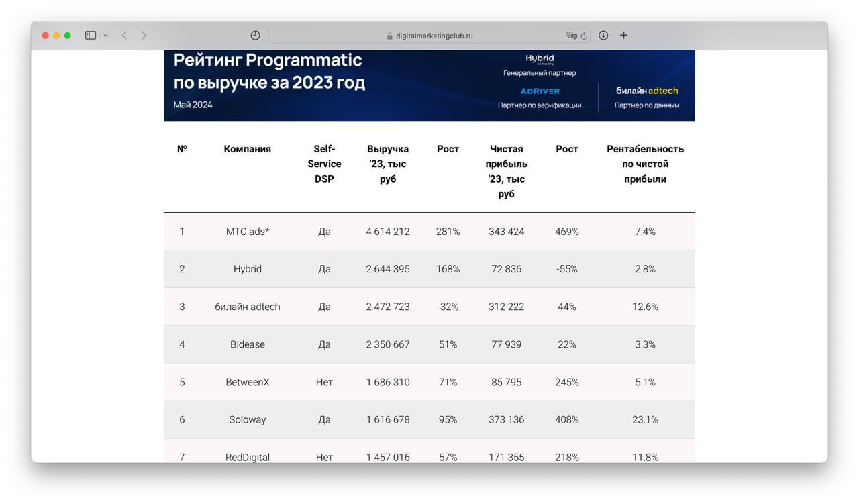Go back to the previous page
This screenshot has width=859, height=504.
coord(124,36)
